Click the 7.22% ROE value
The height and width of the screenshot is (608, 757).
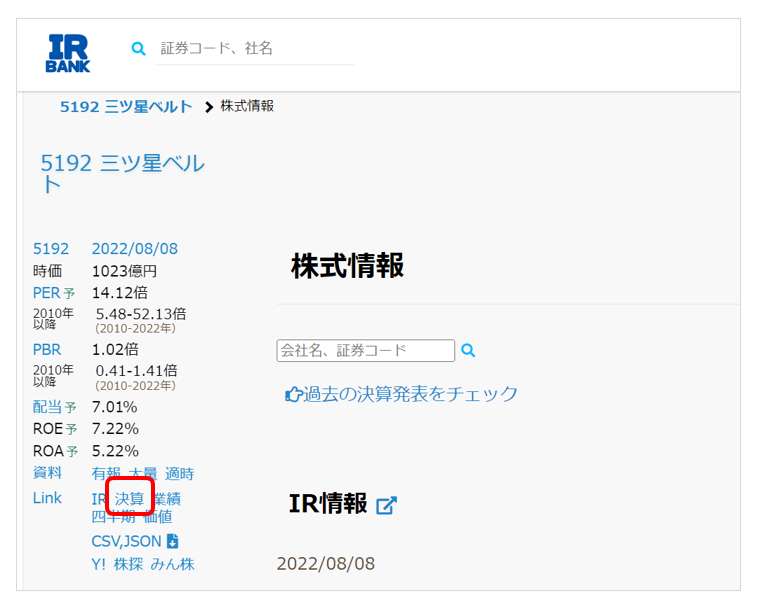(115, 429)
